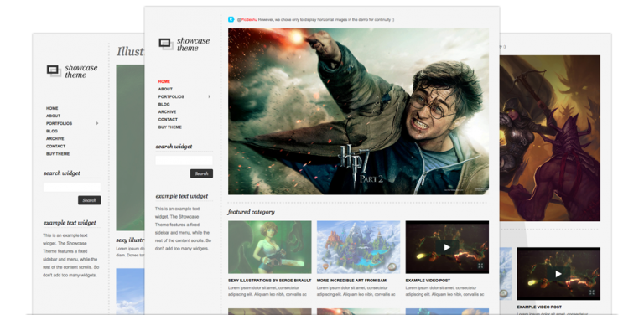Open the Archive menu item in the center sidebar

pos(167,112)
